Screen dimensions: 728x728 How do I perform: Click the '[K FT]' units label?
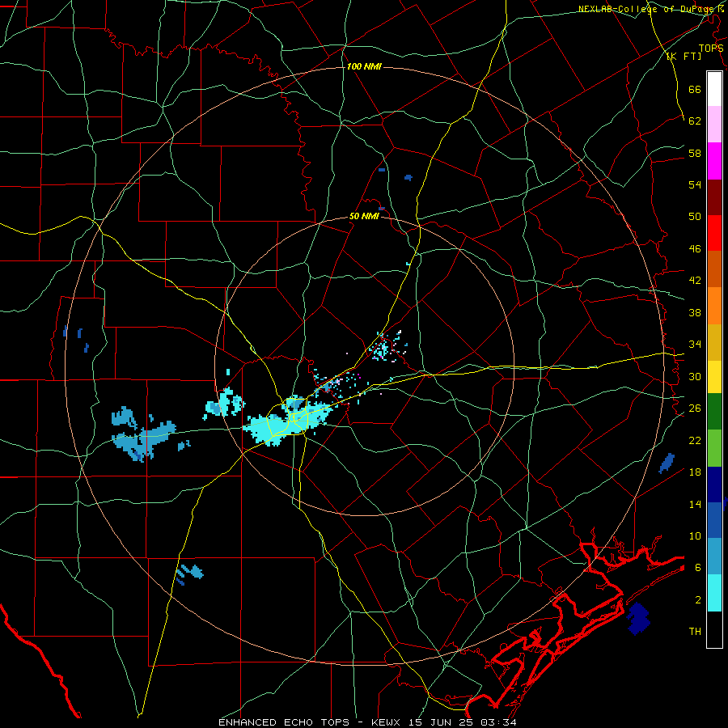(x=684, y=57)
